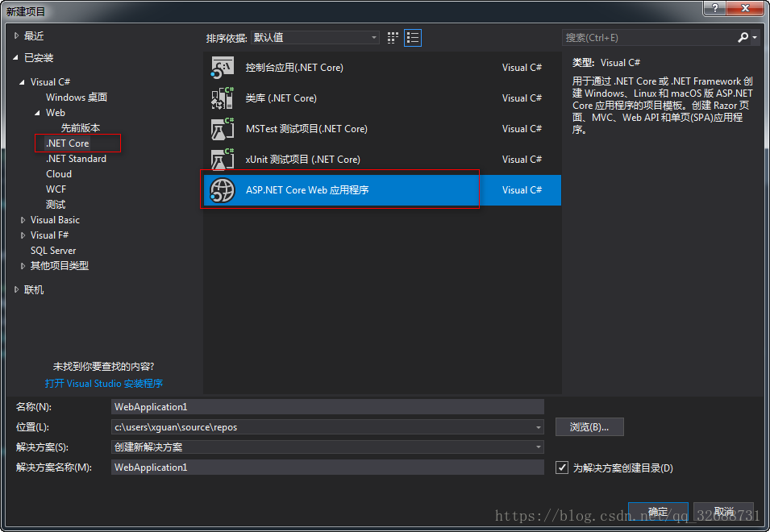Toggle 为解决方案创建目录 checkbox
This screenshot has height=532, width=770.
(562, 468)
